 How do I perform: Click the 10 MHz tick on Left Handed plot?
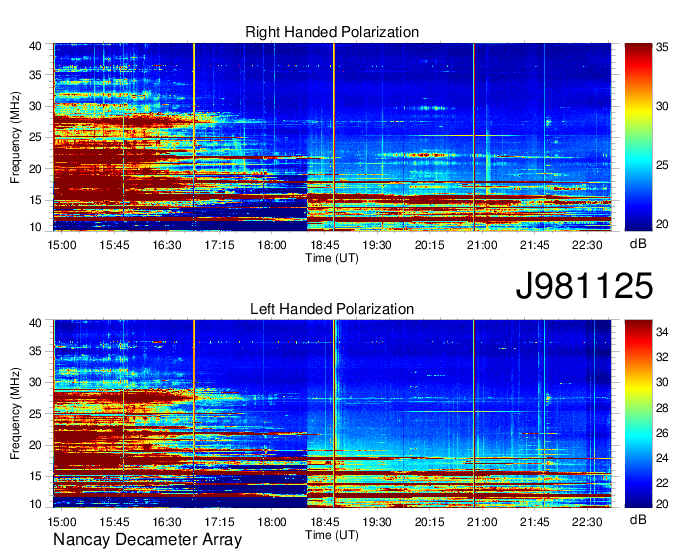(x=35, y=504)
